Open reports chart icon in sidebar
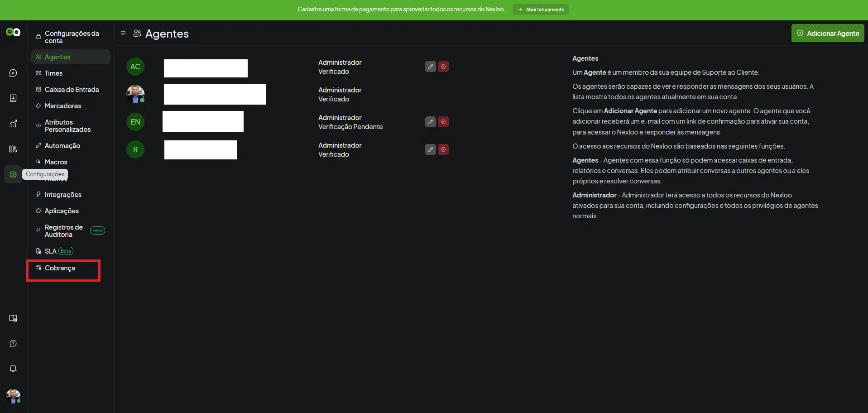868x413 pixels. [x=13, y=124]
